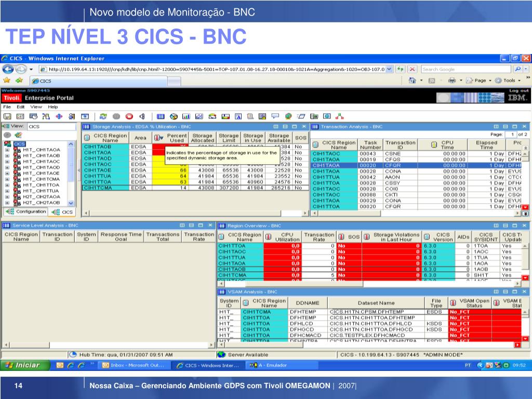Image resolution: width=532 pixels, height=399 pixels.
Task: Select the CIH1TCMA row in Storage Analysis
Action: [195, 188]
